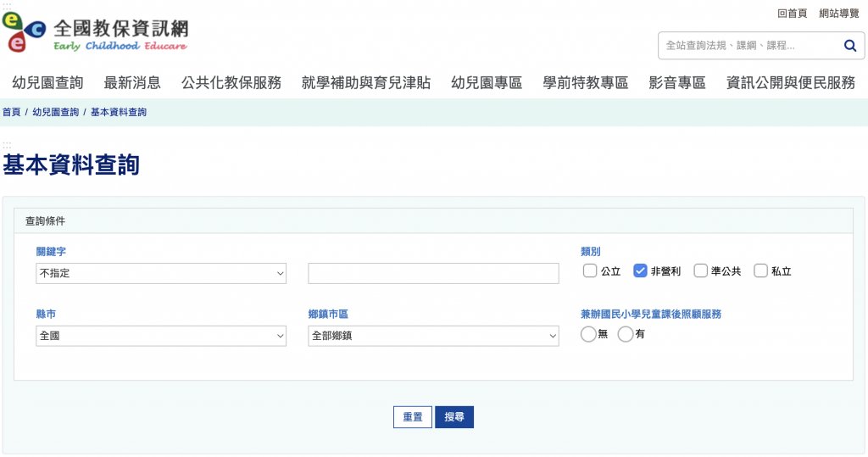This screenshot has width=868, height=457.
Task: Click the 基本資料查詢 breadcrumb link
Action: pos(119,112)
